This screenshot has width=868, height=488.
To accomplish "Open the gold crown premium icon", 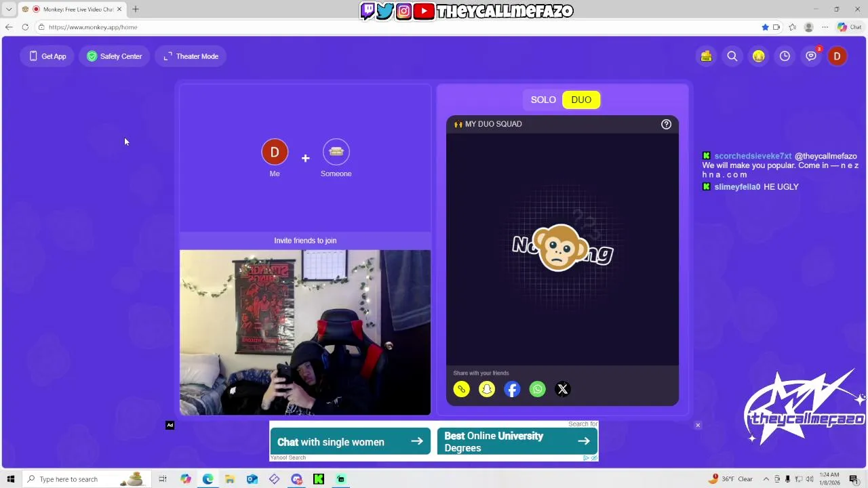I will [758, 56].
